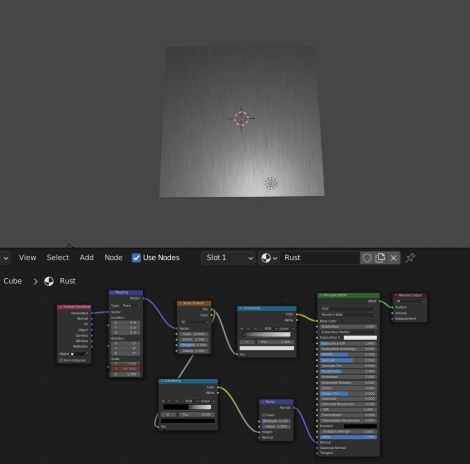Click Generated output socket on Texture Coordinate
Image resolution: width=470 pixels, height=464 pixels.
91,313
